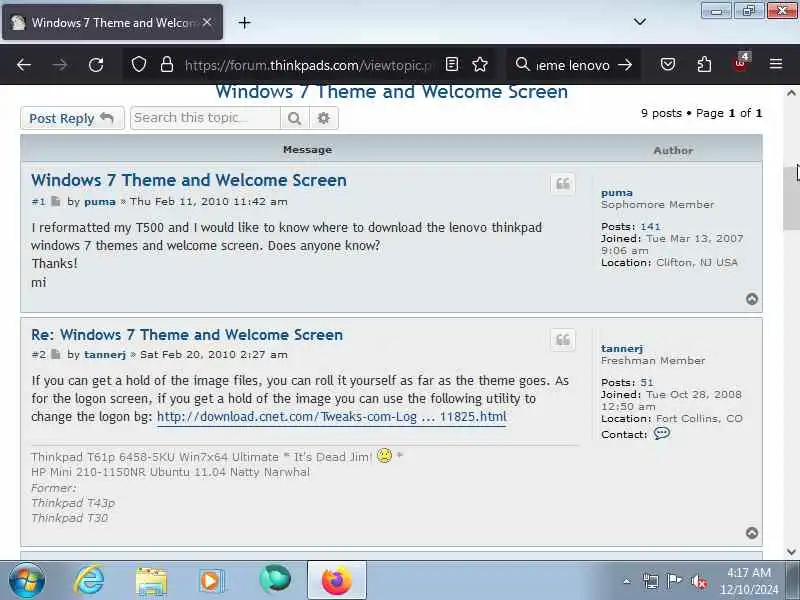800x600 pixels.
Task: Click the vertical scrollbar thumb
Action: click(791, 197)
